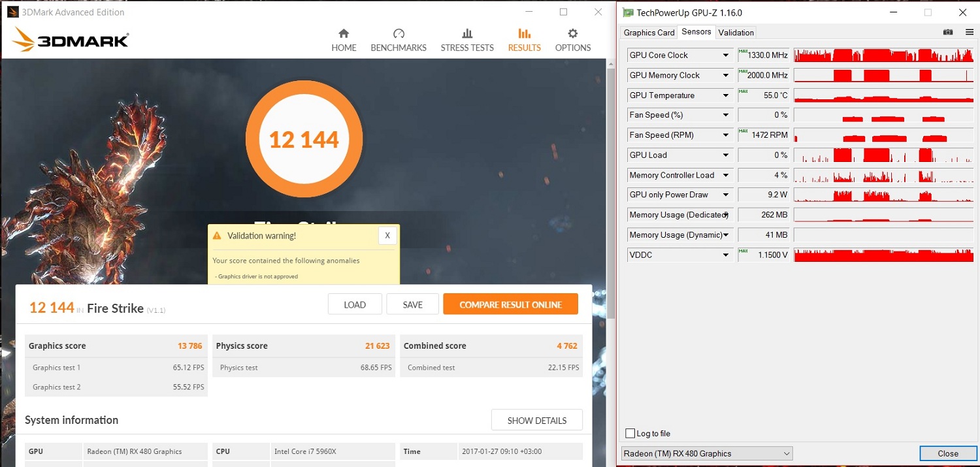Open the Memory Usage (Dedicated) dropdown
Screen dimensions: 980x467
point(726,215)
